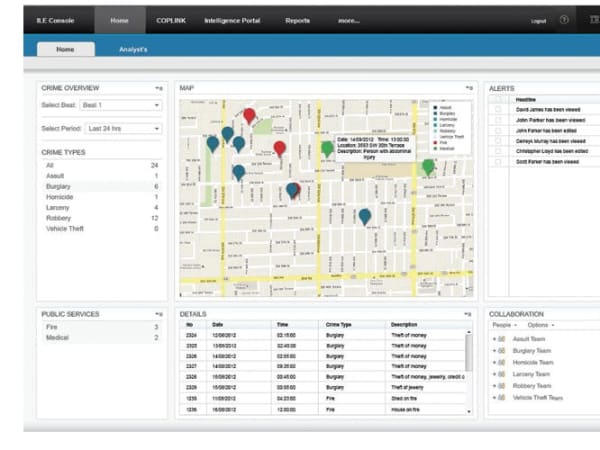Image resolution: width=600 pixels, height=450 pixels.
Task: Switch to the Analyst's tab
Action: [x=133, y=49]
